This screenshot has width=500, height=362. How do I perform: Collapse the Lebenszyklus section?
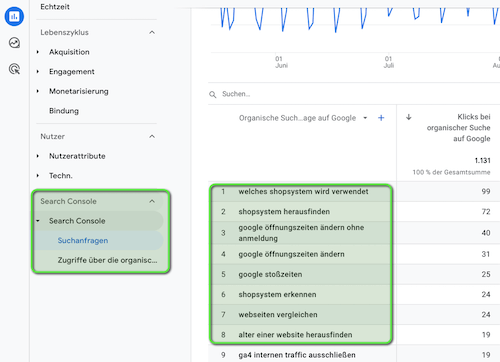pos(152,32)
